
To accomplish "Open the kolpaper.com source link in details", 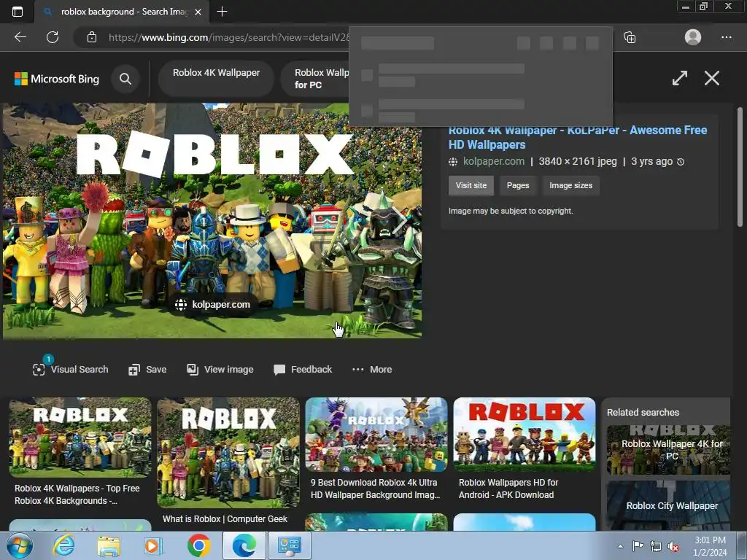I will tap(494, 161).
